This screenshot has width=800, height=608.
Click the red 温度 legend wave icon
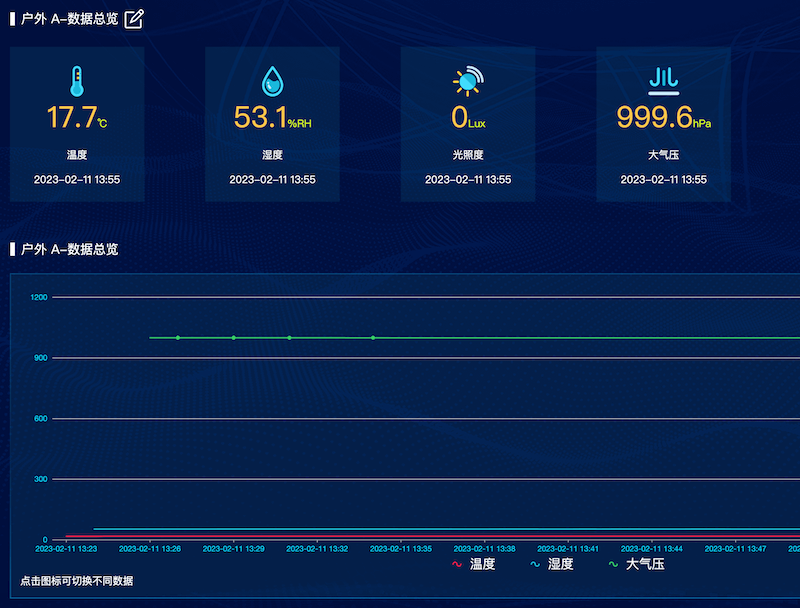457,565
